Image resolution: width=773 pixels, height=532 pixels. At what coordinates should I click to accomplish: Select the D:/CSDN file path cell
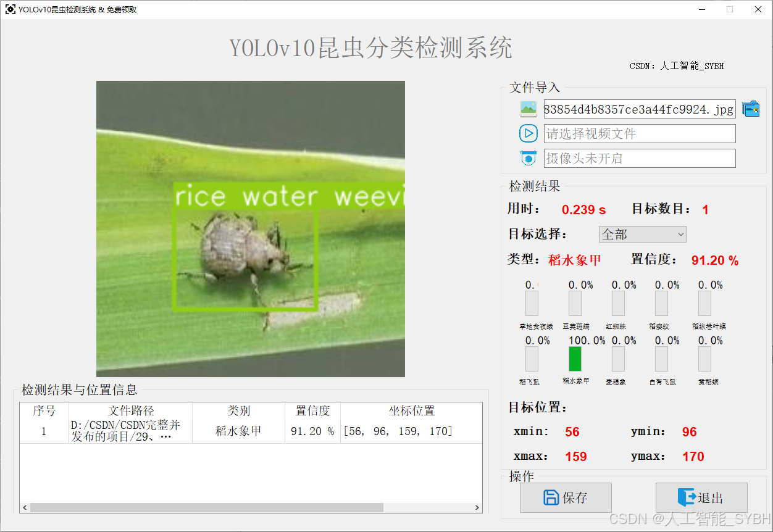(x=131, y=431)
